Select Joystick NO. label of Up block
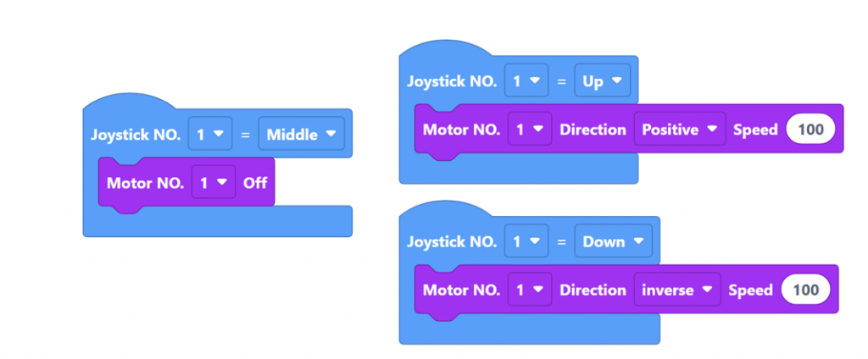868x359 pixels. 452,81
